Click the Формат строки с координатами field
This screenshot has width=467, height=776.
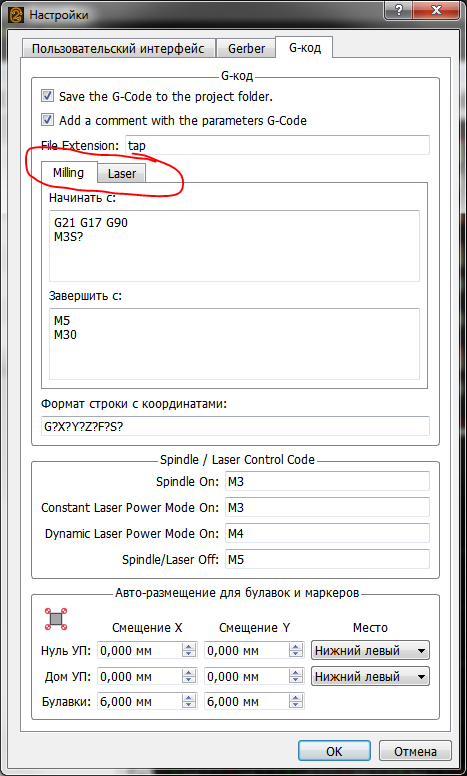(x=235, y=426)
